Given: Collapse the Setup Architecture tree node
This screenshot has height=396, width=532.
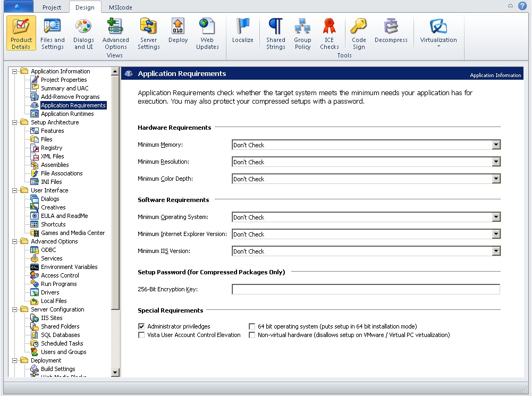Looking at the screenshot, I should point(14,122).
